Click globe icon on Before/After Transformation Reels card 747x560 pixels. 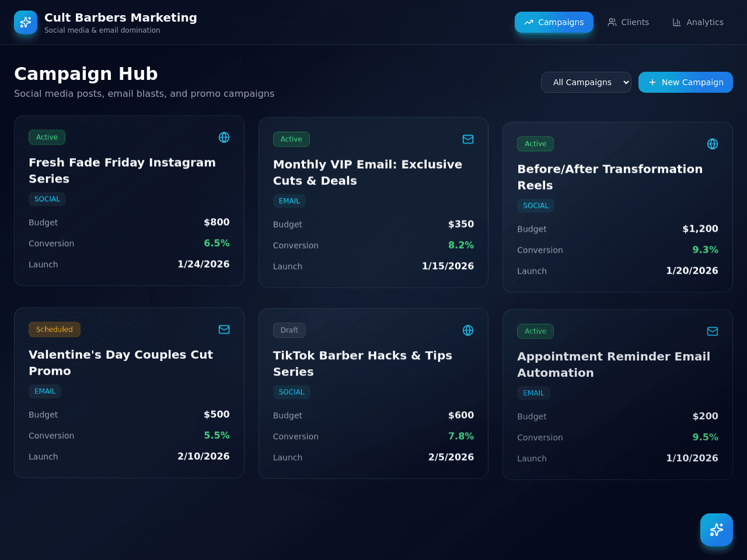pyautogui.click(x=713, y=144)
